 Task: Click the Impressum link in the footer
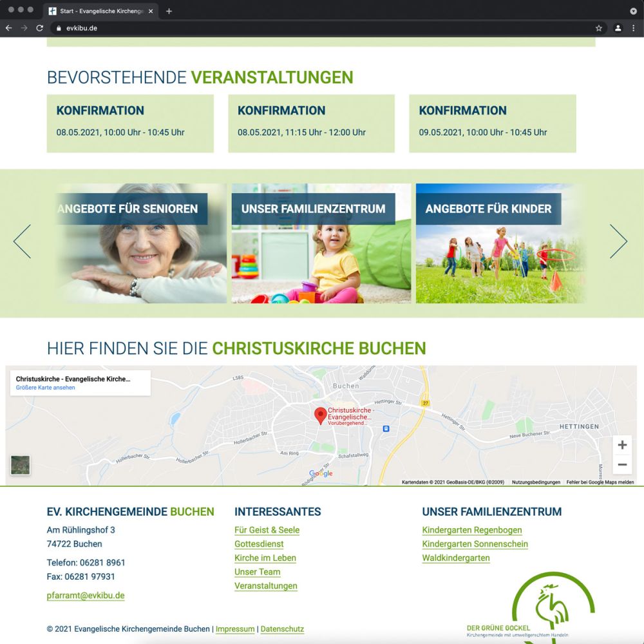tap(235, 629)
